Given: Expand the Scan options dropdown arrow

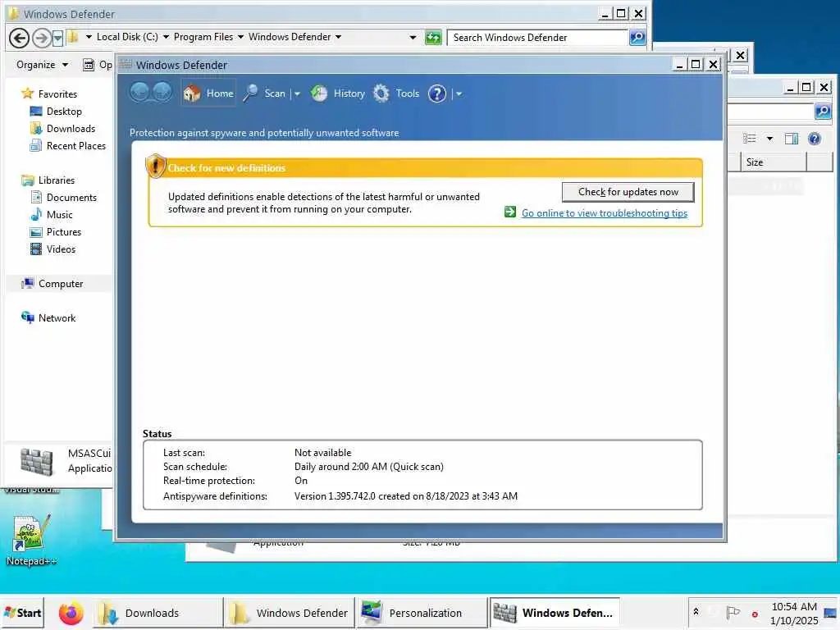Looking at the screenshot, I should (x=297, y=94).
